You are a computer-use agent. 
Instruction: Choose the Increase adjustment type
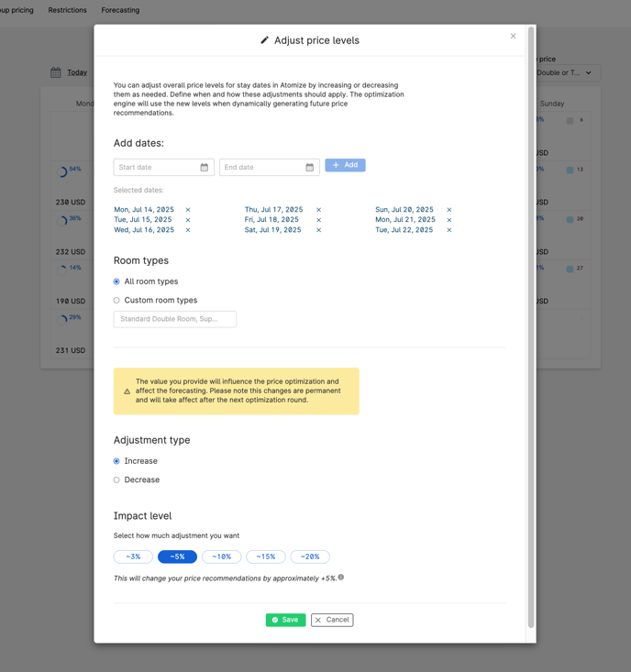coord(116,461)
